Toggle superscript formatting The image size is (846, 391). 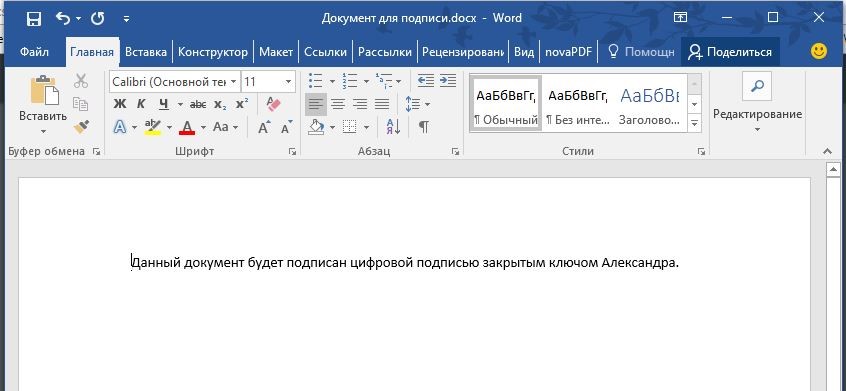[242, 104]
